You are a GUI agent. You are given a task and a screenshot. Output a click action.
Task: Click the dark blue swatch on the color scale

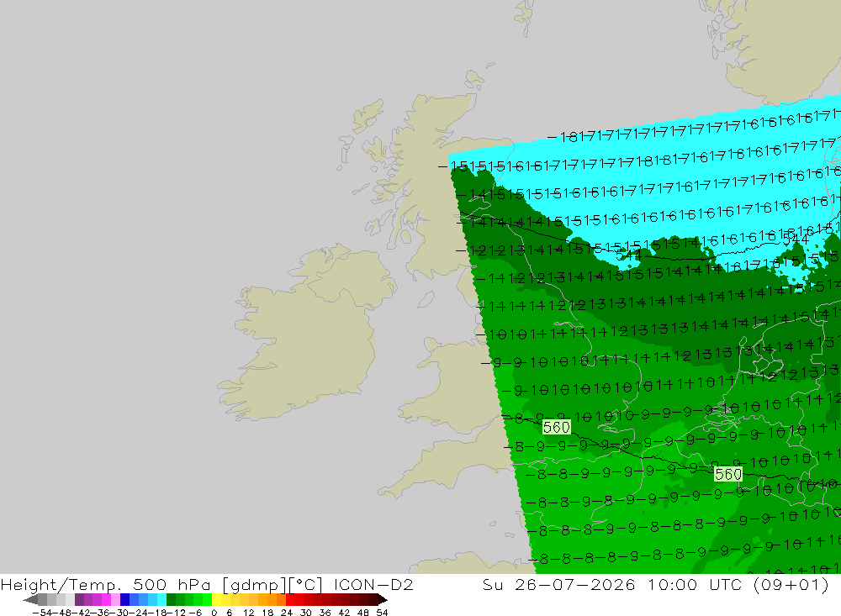tap(125, 600)
